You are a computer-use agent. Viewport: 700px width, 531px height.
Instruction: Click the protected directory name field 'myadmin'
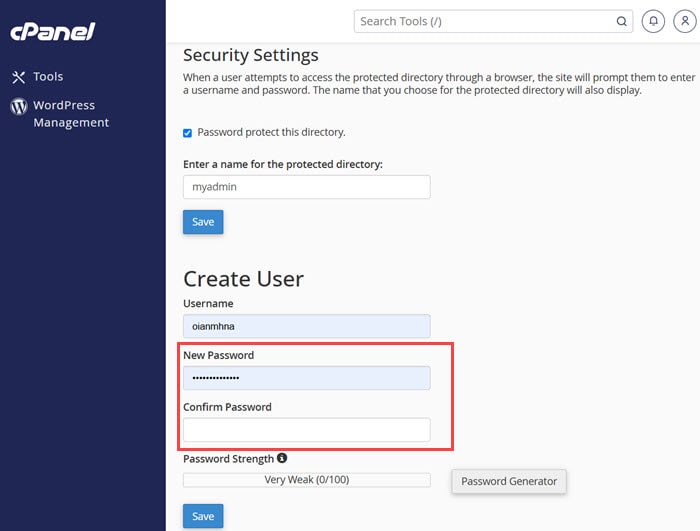[x=306, y=187]
